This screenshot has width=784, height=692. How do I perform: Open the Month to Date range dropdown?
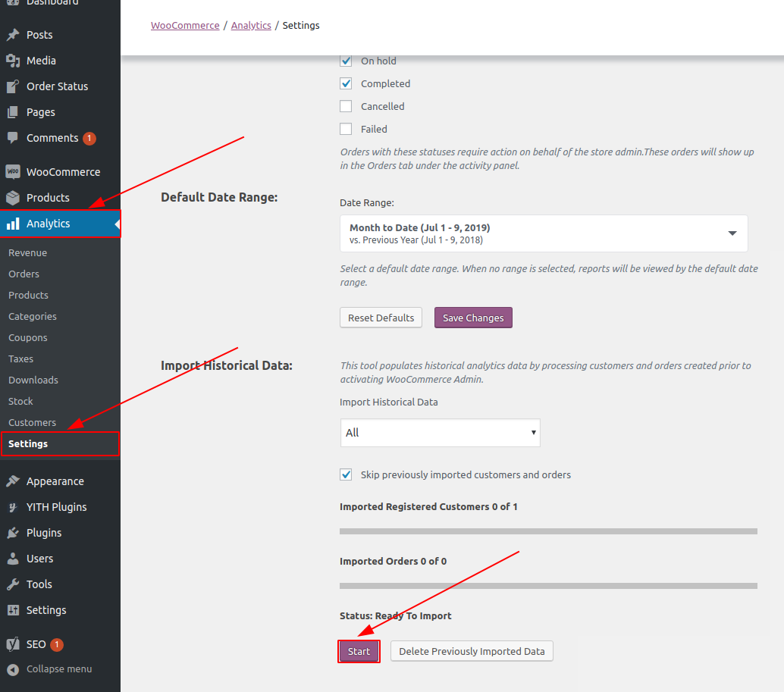tap(544, 233)
